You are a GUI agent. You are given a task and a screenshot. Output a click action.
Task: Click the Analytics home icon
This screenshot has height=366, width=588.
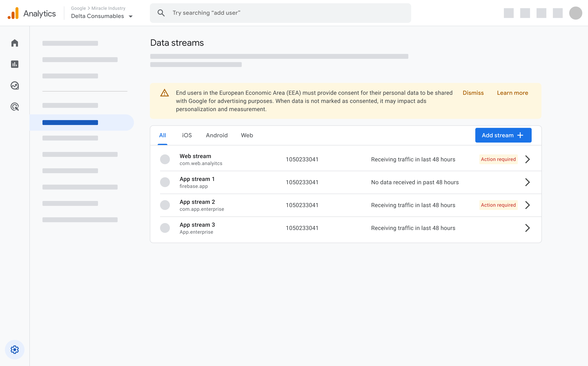pos(15,43)
